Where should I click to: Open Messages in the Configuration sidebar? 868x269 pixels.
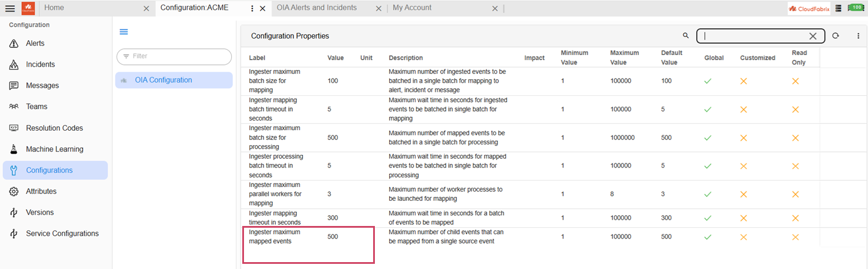coord(42,85)
